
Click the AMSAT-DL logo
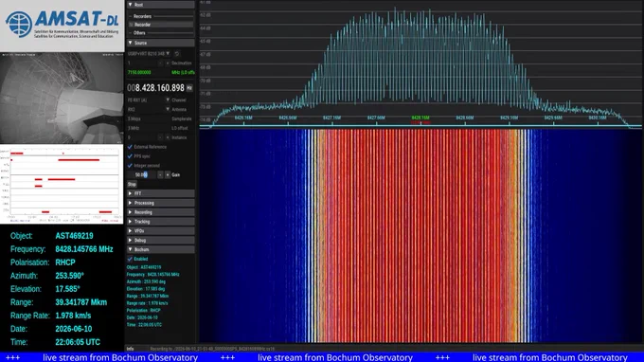pos(62,26)
